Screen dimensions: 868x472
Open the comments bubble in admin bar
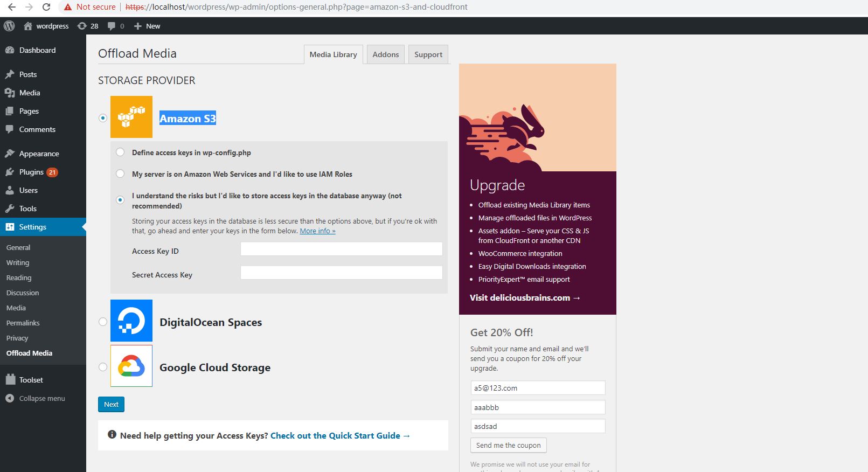coord(112,26)
